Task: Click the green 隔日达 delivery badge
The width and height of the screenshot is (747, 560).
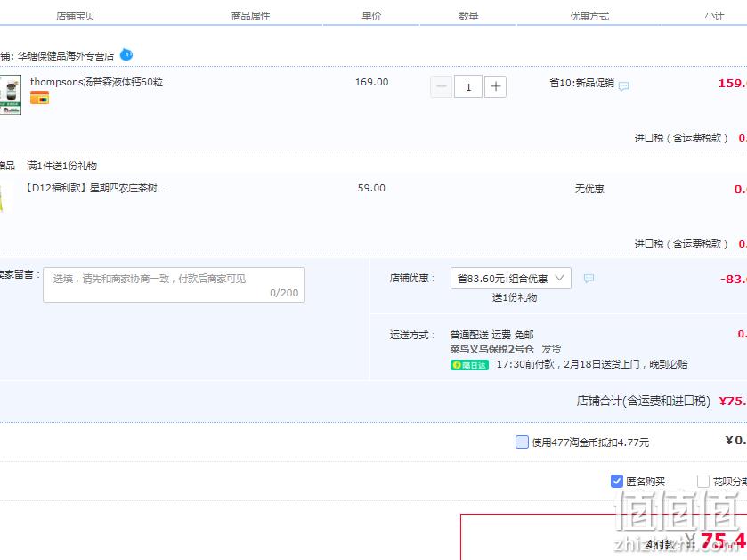Action: click(x=469, y=365)
